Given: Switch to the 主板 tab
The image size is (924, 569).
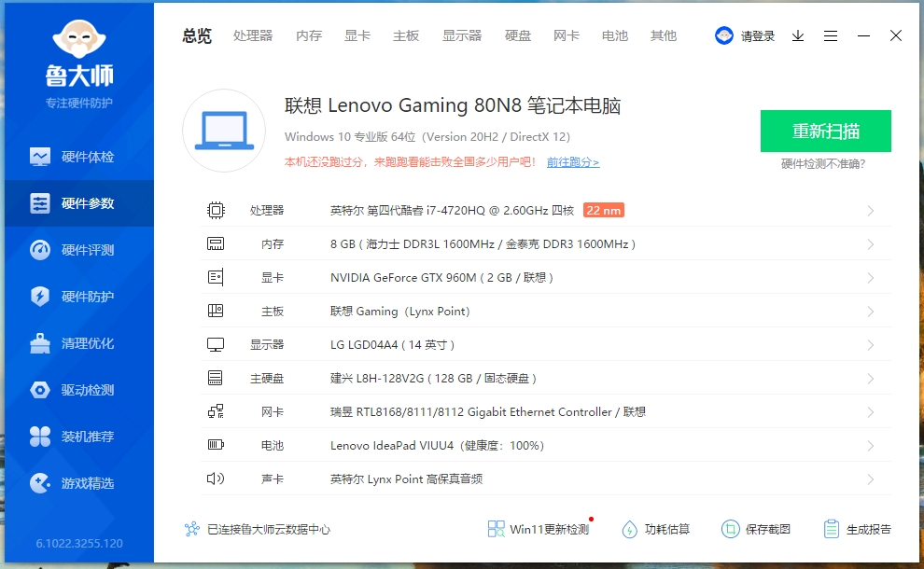Looking at the screenshot, I should coord(406,36).
